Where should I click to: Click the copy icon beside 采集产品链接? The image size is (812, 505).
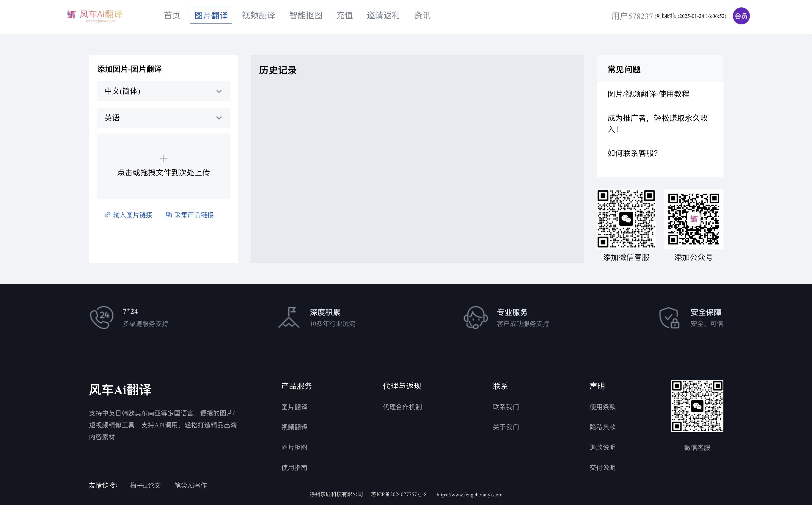(x=169, y=215)
